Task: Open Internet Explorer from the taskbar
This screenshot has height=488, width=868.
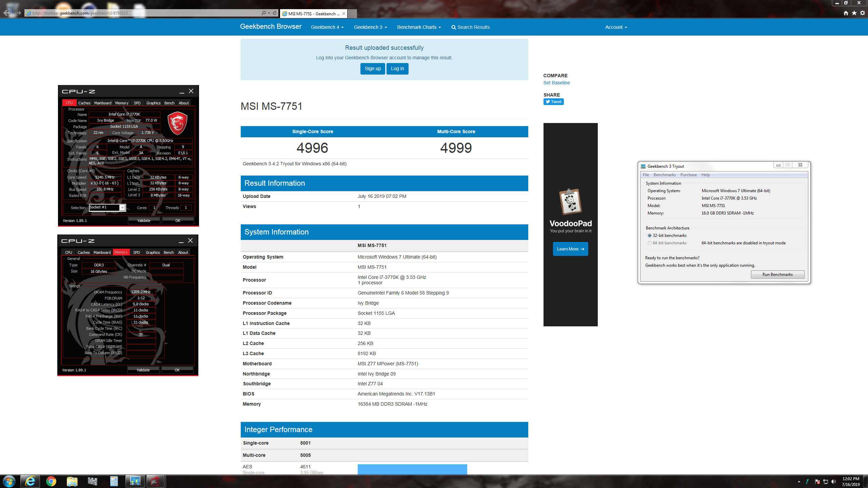Action: (30, 481)
